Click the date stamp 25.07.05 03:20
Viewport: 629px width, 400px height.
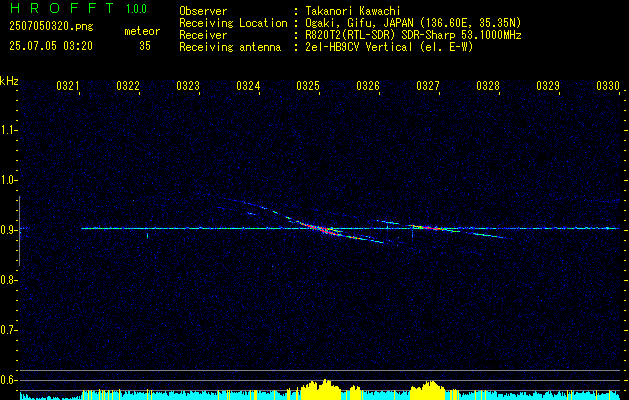click(x=51, y=46)
